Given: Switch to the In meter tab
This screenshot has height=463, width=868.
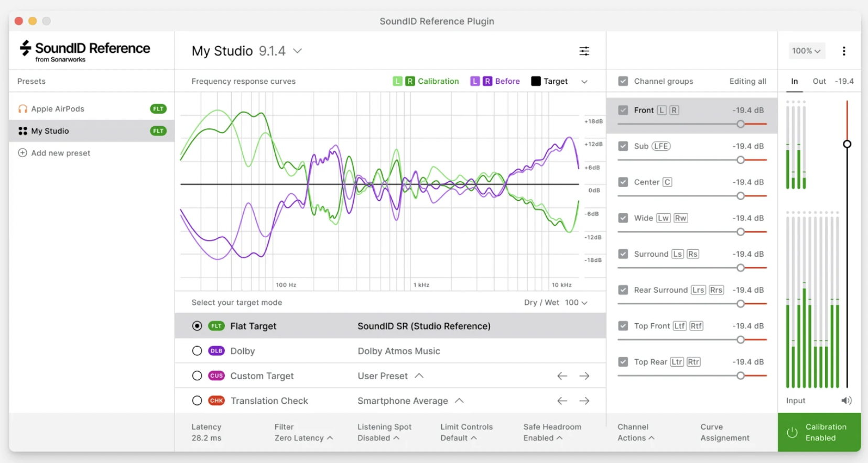Looking at the screenshot, I should point(795,81).
